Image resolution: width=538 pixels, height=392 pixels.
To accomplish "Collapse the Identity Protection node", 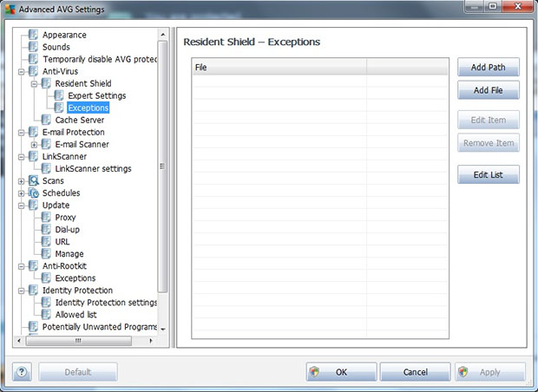I will tap(22, 291).
